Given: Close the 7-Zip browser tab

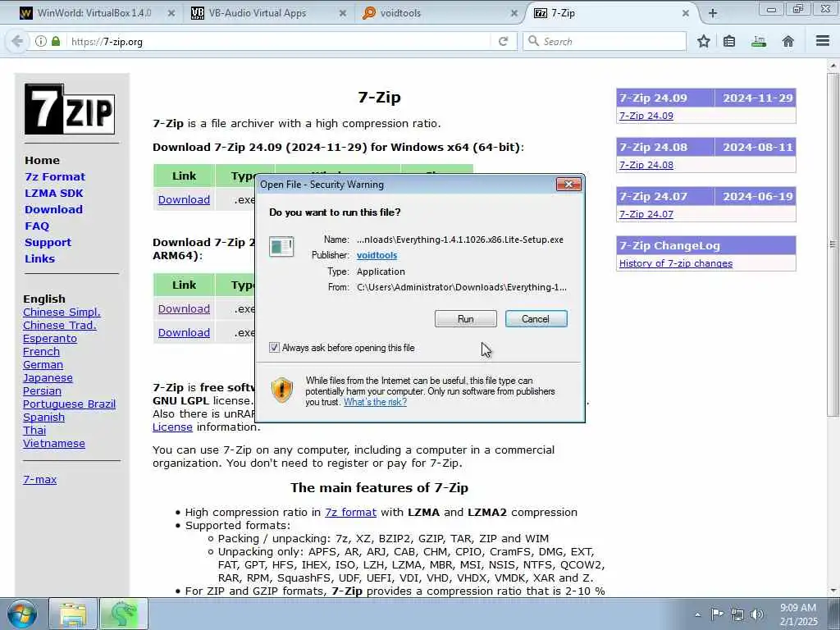Looking at the screenshot, I should (x=686, y=13).
